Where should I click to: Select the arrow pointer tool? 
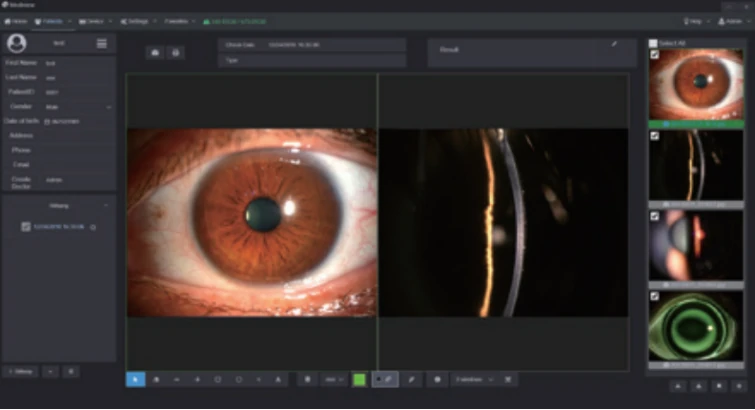click(135, 380)
